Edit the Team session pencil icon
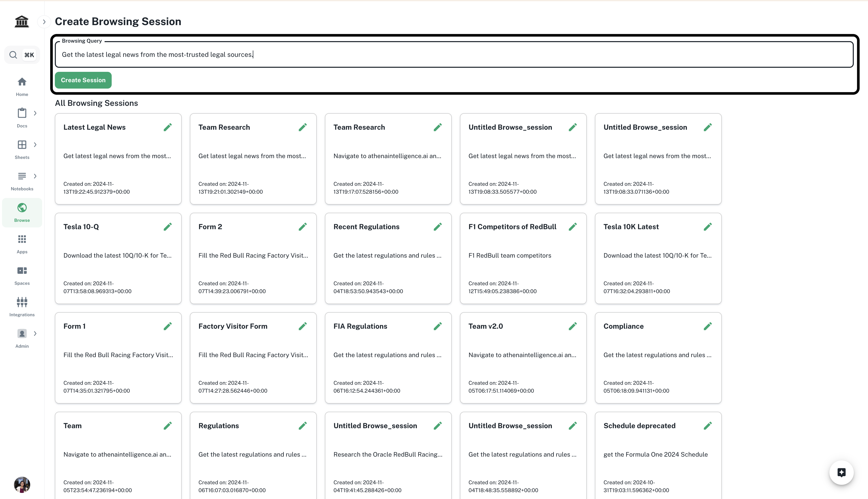 pos(168,426)
